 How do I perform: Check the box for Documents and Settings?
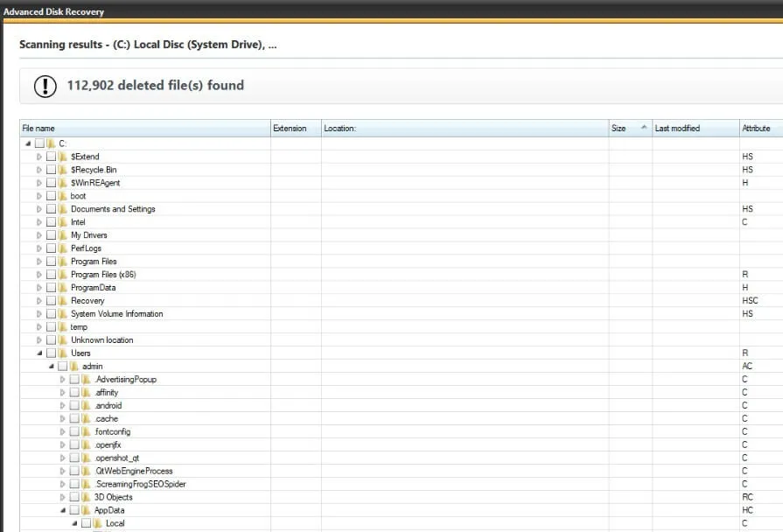pos(51,209)
